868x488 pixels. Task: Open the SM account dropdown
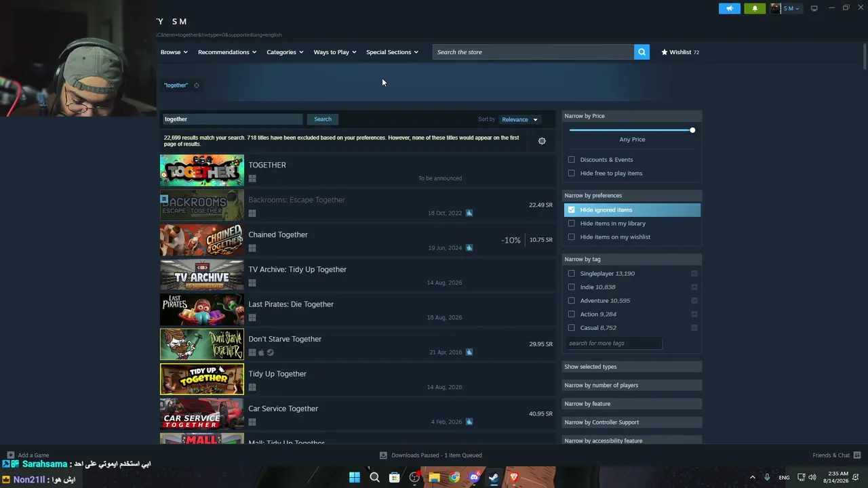click(791, 8)
